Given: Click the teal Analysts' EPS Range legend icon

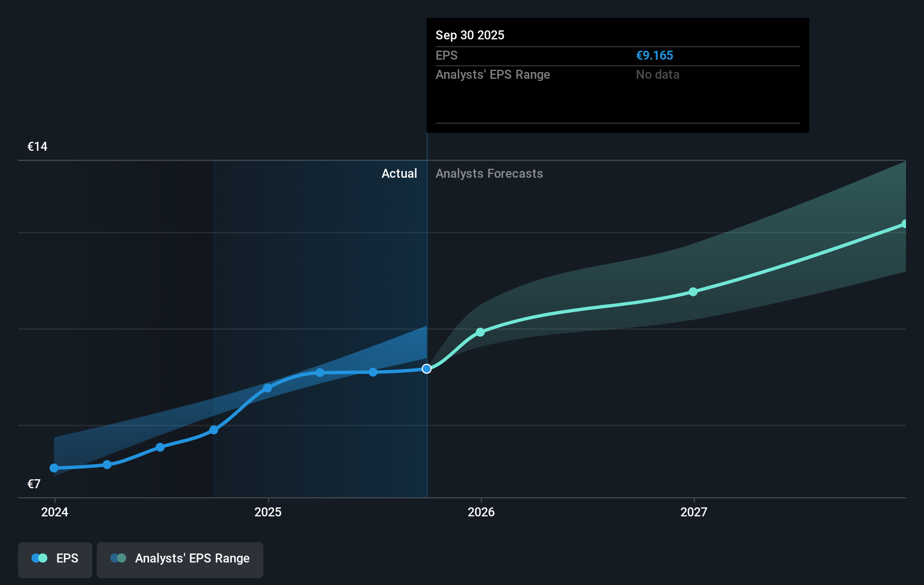Looking at the screenshot, I should [x=119, y=558].
